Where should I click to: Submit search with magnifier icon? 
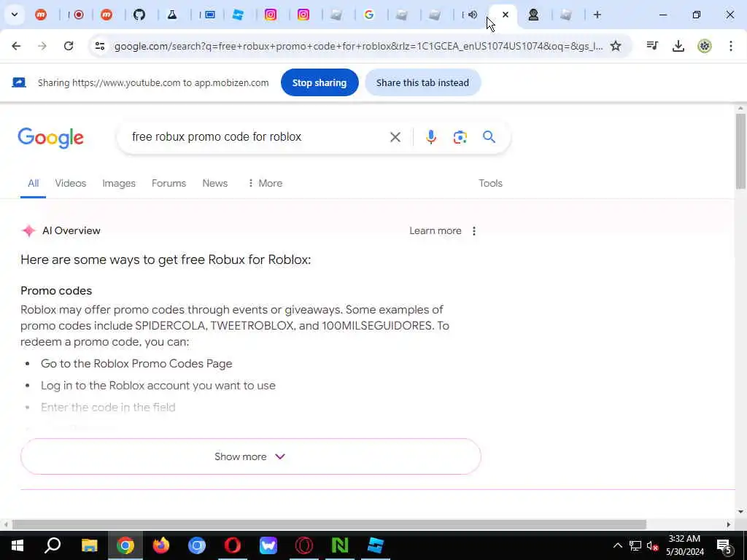[489, 137]
